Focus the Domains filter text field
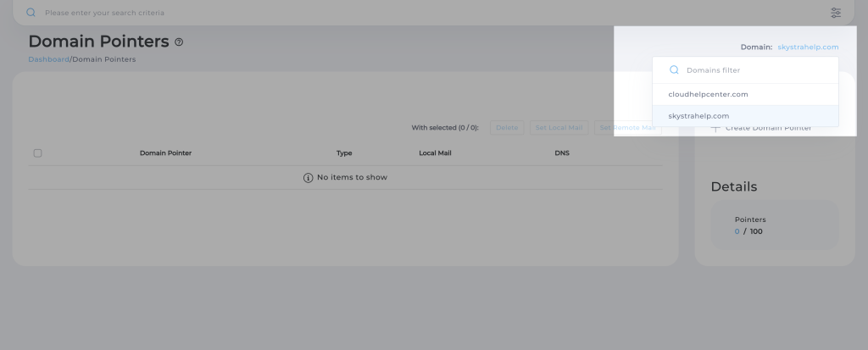868x350 pixels. pyautogui.click(x=754, y=70)
